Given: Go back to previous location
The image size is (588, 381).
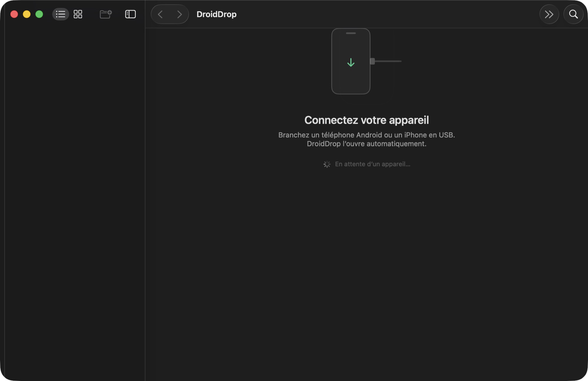Looking at the screenshot, I should (160, 14).
